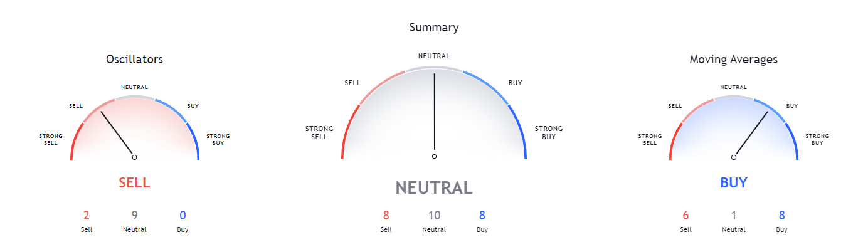Click the Summary gauge needle pivot
Image resolution: width=868 pixels, height=237 pixels.
pos(434,156)
